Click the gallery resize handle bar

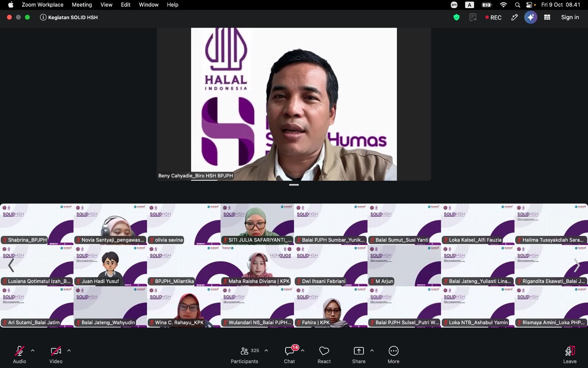click(294, 185)
